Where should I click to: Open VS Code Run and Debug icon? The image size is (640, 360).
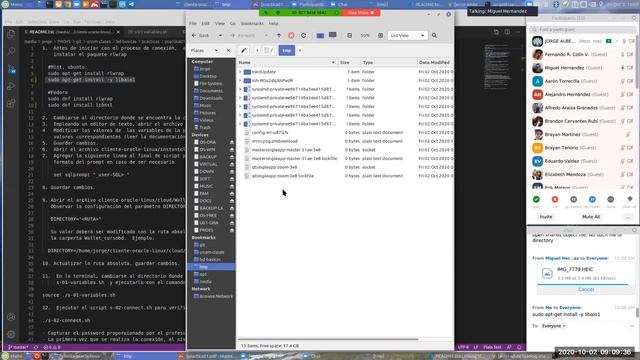11,86
